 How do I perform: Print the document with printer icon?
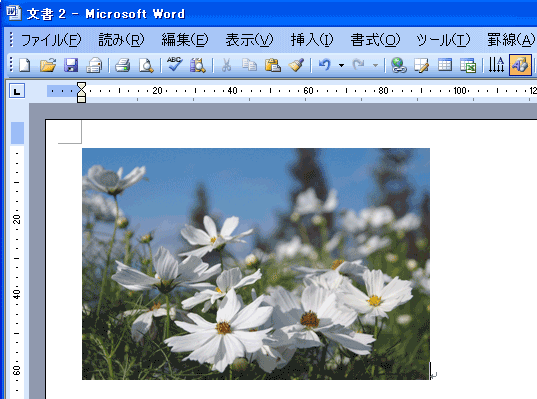[x=123, y=65]
